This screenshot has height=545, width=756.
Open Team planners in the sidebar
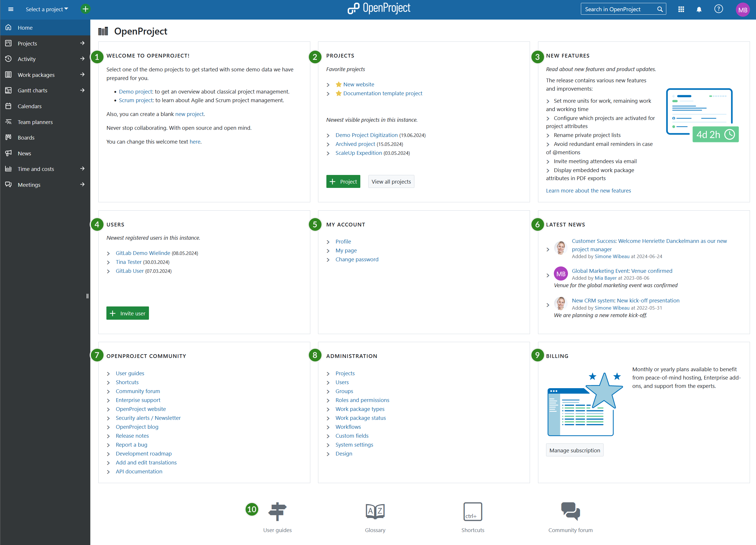[x=35, y=122]
